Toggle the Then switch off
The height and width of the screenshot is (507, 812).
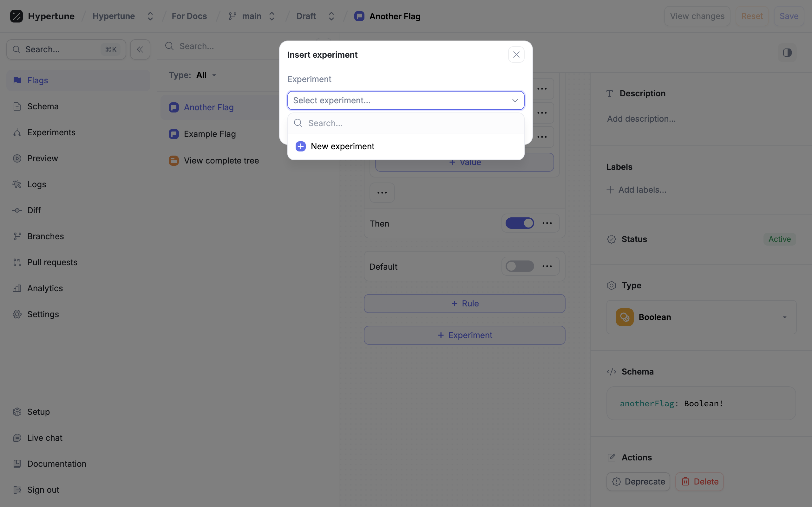coord(520,223)
